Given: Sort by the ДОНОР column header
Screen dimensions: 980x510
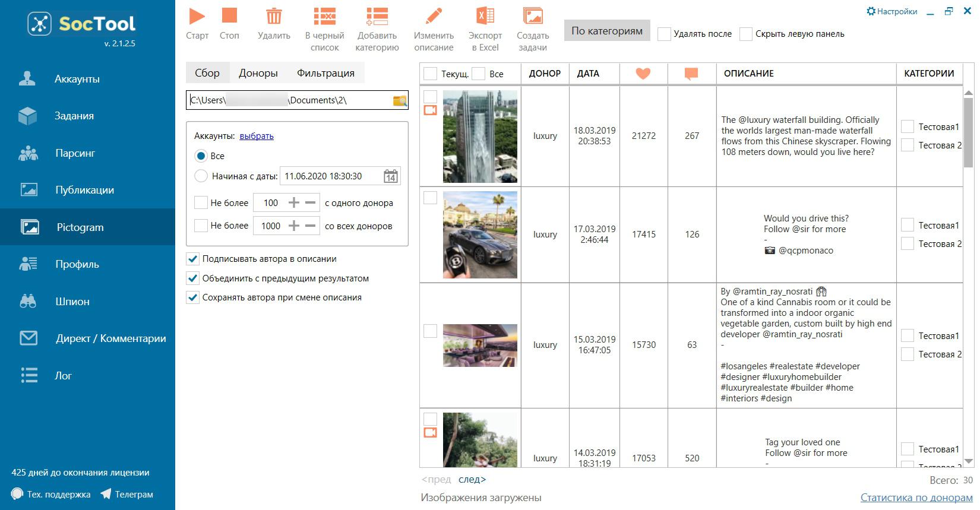Looking at the screenshot, I should click(545, 74).
